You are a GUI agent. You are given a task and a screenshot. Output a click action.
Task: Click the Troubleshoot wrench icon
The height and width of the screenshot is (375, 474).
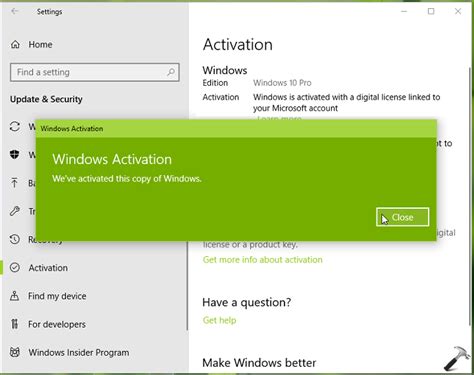tap(15, 211)
